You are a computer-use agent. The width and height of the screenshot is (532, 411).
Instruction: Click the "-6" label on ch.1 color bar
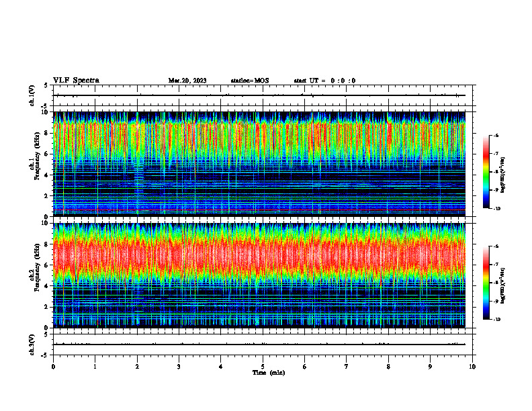[495, 136]
